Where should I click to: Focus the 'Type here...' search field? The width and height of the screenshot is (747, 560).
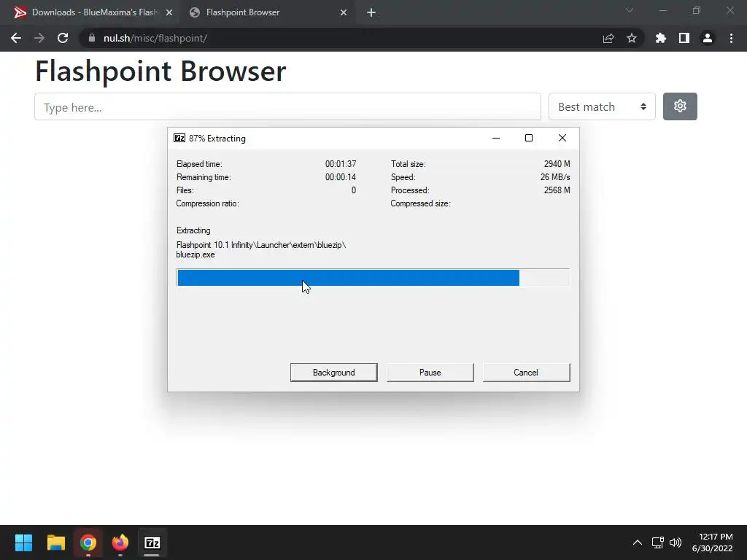click(287, 107)
